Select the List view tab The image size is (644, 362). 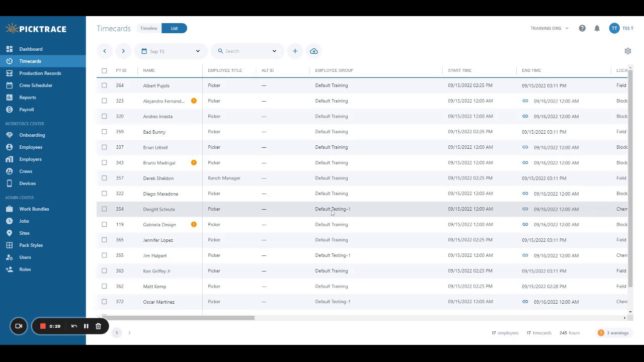[x=174, y=28]
